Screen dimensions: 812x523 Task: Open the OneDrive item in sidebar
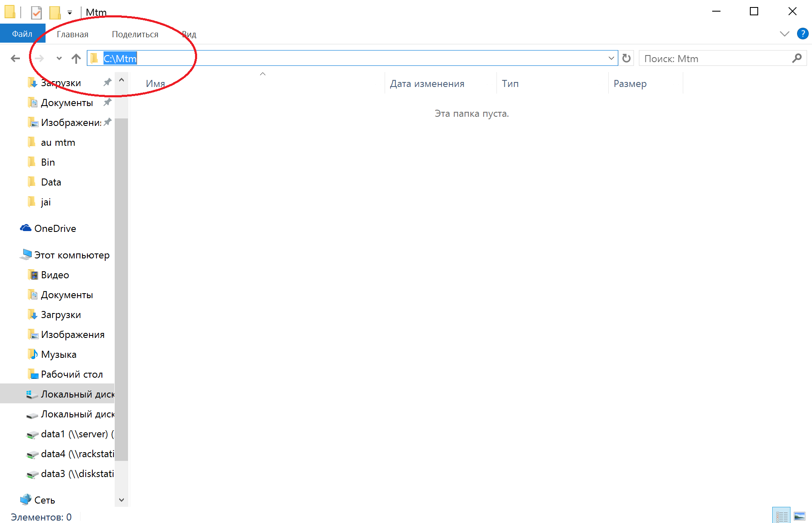[55, 229]
